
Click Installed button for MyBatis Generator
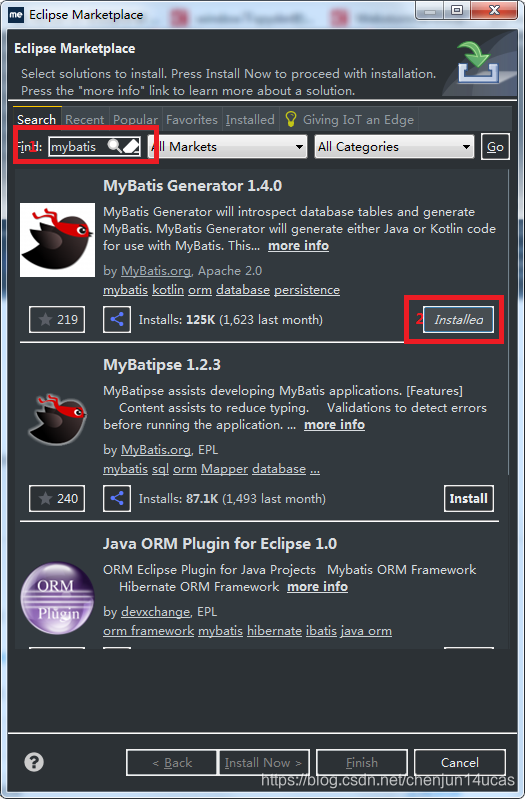458,319
